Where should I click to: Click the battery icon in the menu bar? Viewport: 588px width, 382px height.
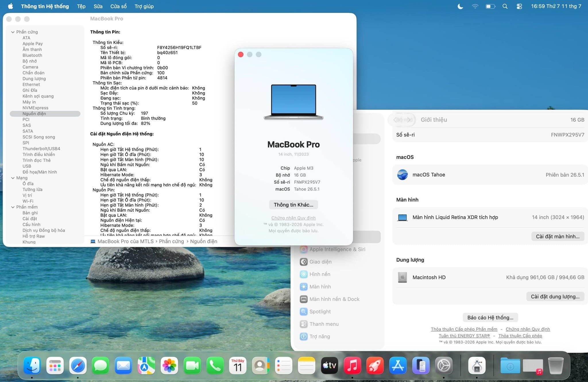(x=490, y=6)
